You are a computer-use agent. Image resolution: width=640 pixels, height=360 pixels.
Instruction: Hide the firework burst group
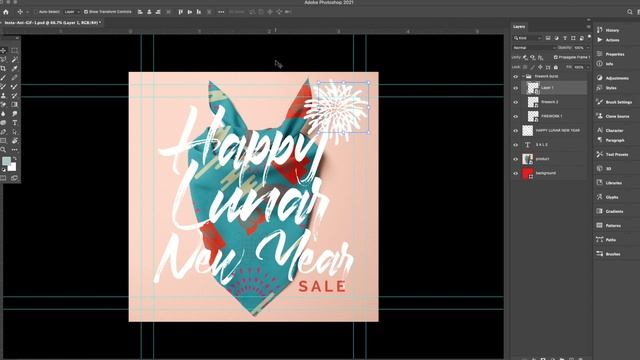[516, 76]
